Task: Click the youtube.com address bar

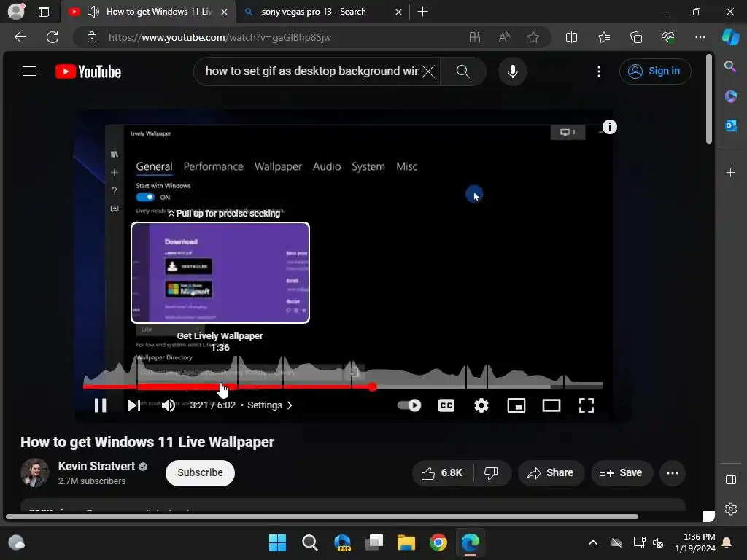Action: (220, 37)
